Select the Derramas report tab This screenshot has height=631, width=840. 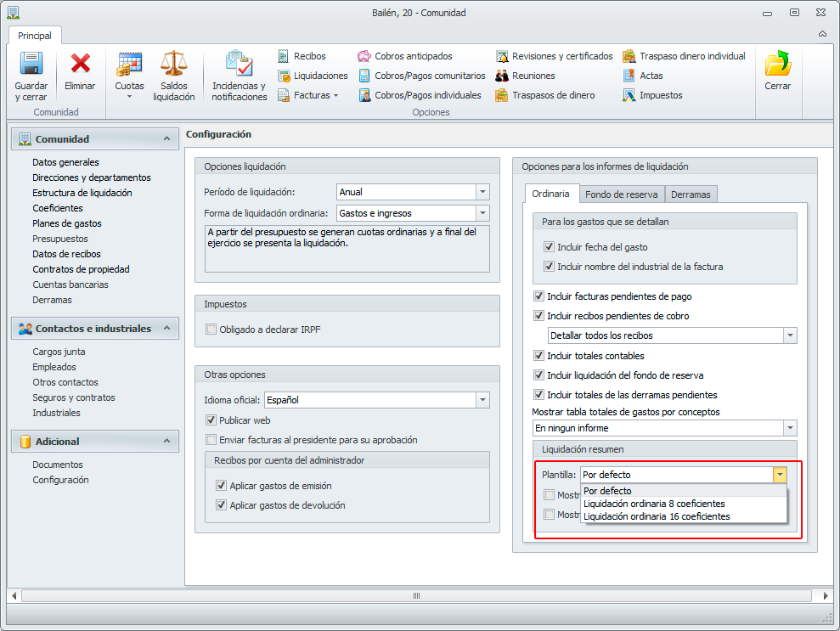click(x=691, y=194)
